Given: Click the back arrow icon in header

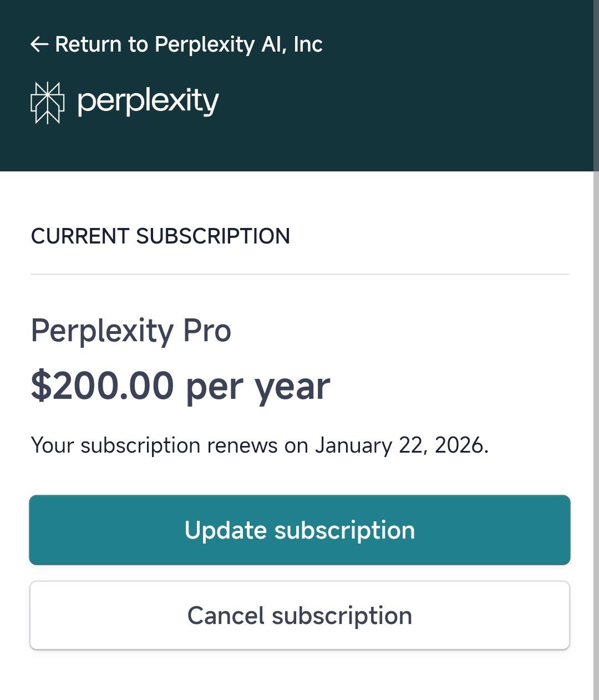Looking at the screenshot, I should [x=39, y=44].
